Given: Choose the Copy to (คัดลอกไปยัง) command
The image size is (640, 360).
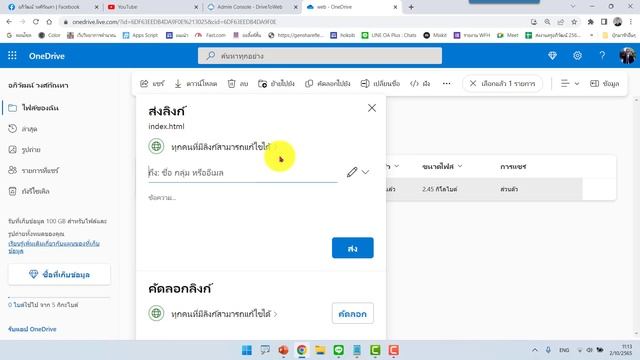Looking at the screenshot, I should click(x=328, y=84).
